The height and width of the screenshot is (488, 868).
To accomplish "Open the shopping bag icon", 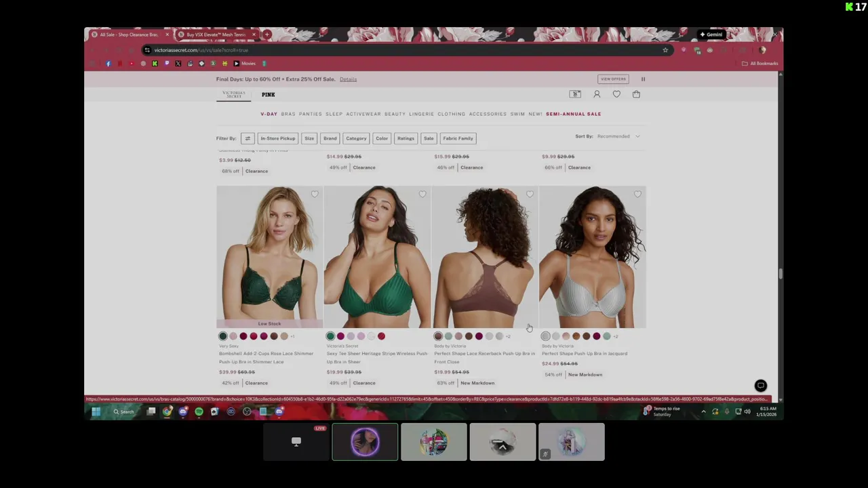I will pos(636,94).
